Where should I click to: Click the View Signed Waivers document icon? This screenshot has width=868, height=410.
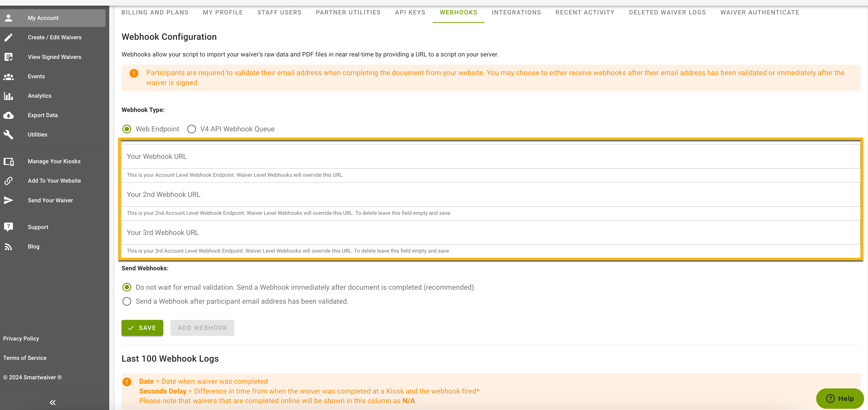[x=8, y=57]
